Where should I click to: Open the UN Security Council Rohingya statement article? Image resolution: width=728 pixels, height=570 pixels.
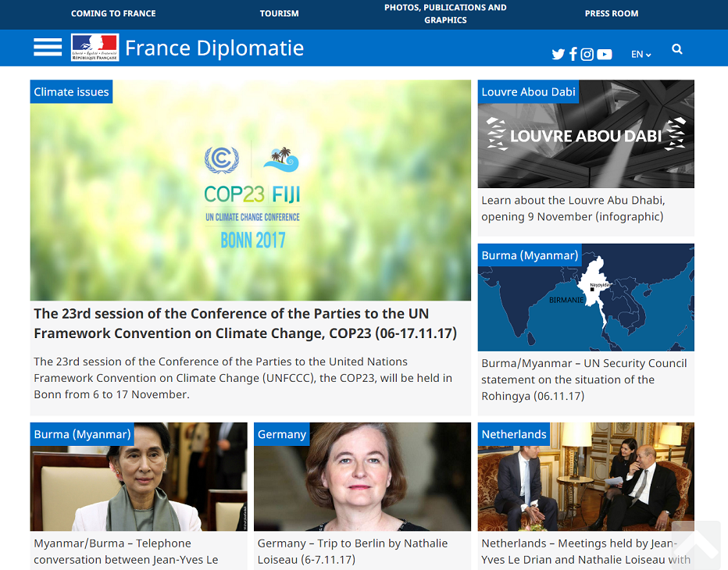[x=584, y=379]
